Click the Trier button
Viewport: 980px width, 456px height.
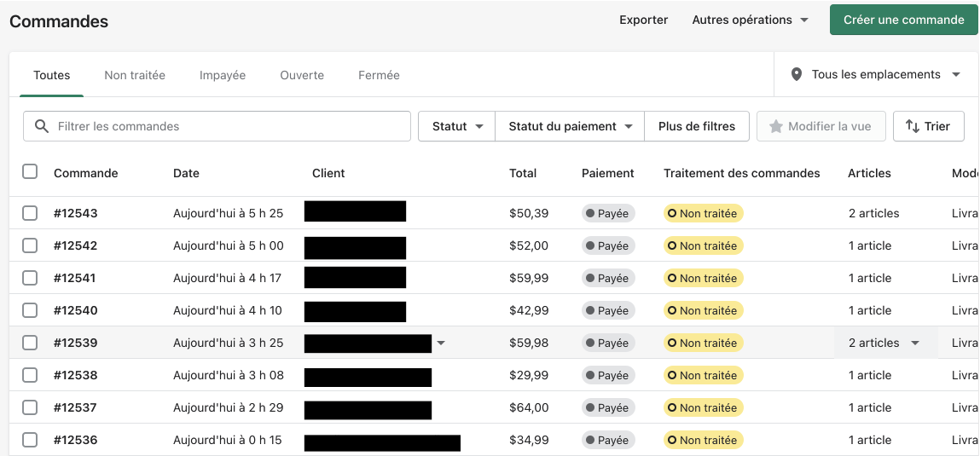pos(929,126)
